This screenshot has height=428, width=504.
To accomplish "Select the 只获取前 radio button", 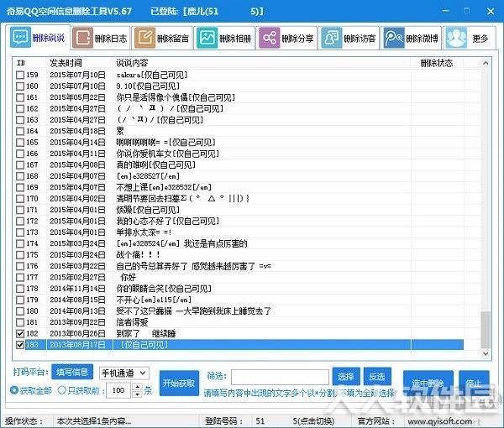I will point(61,390).
